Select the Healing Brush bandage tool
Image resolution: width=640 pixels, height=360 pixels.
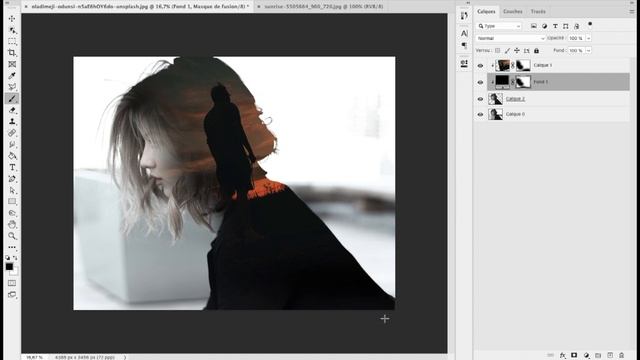pos(12,133)
